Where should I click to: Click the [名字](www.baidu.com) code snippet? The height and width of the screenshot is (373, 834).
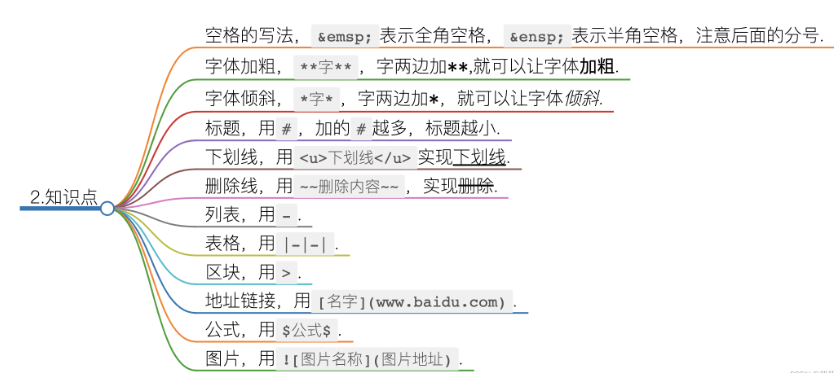click(x=412, y=302)
